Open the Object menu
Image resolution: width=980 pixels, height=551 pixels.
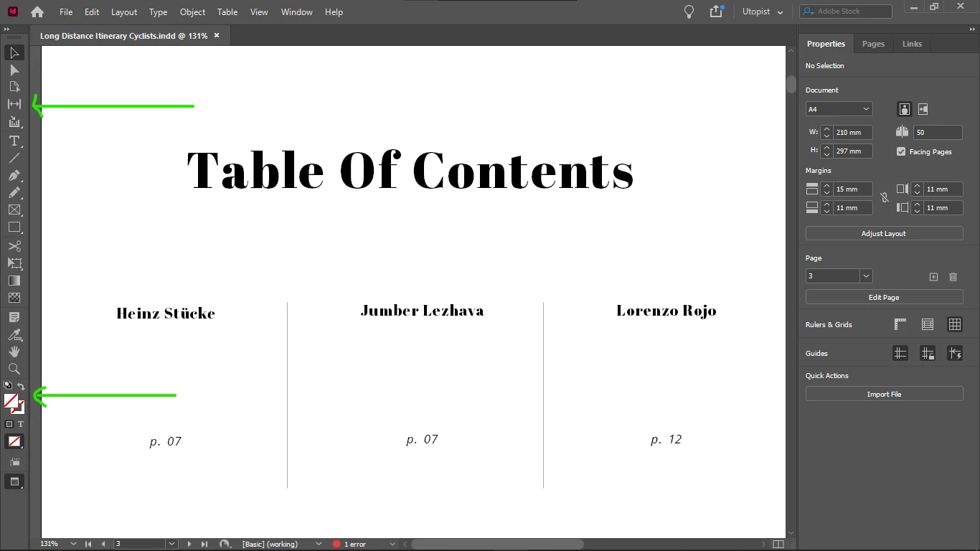pos(192,11)
